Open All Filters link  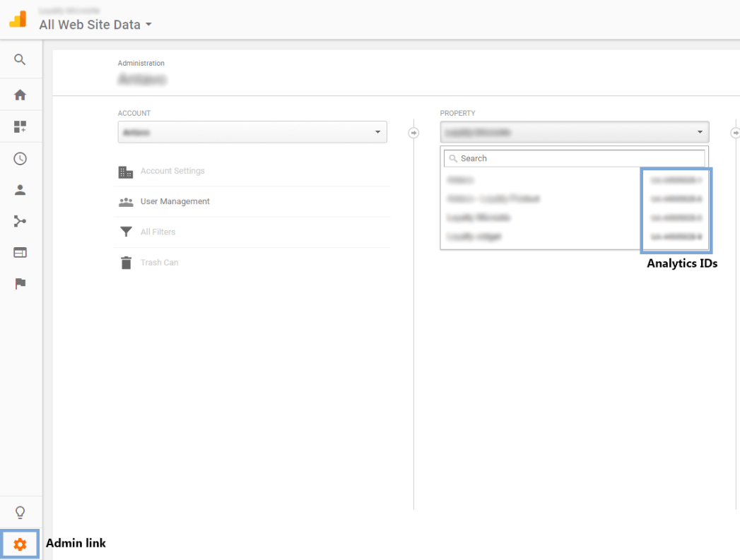click(158, 232)
